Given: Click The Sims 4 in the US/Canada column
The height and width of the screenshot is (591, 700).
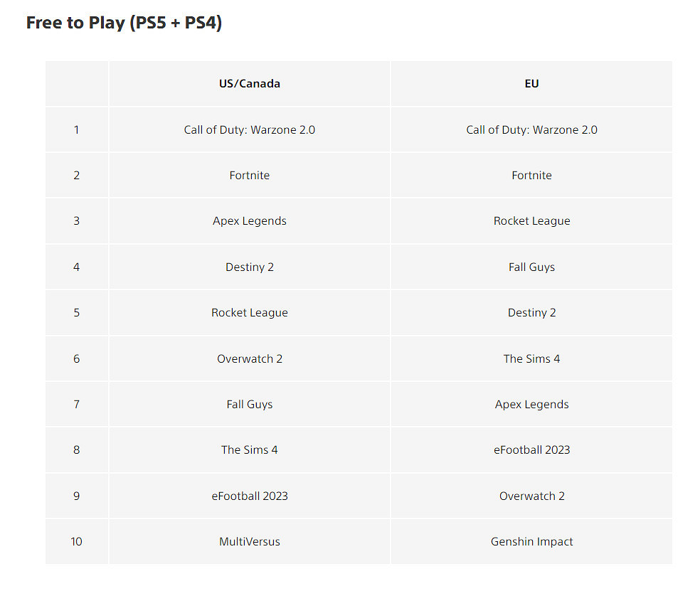Looking at the screenshot, I should (250, 450).
